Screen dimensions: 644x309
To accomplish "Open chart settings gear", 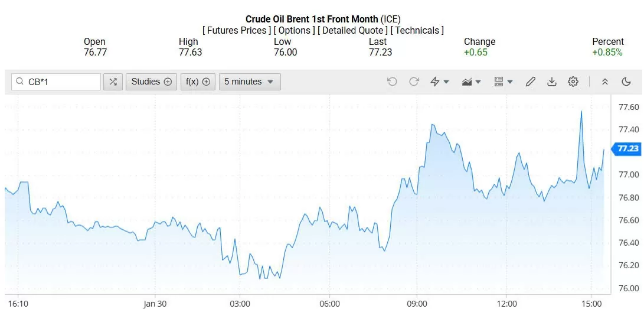I will pyautogui.click(x=573, y=82).
